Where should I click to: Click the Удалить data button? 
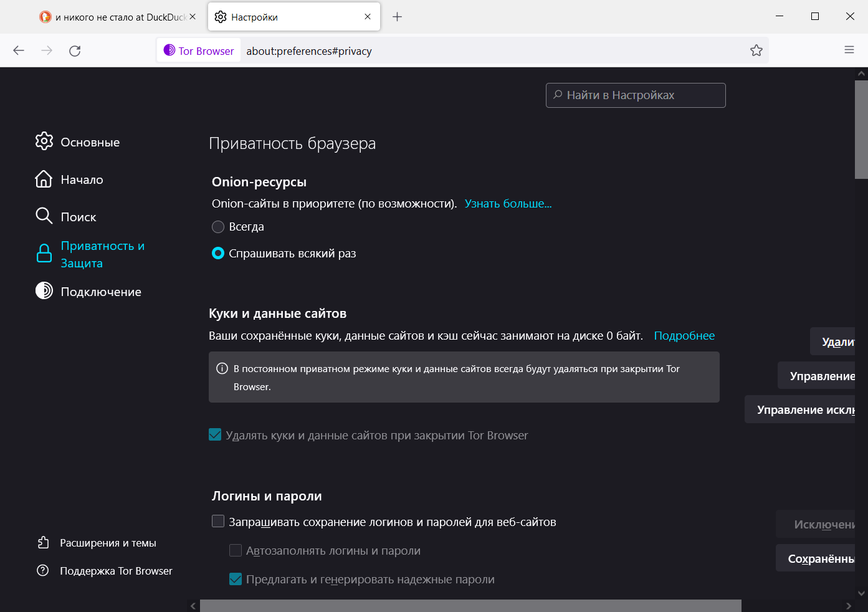(x=832, y=342)
